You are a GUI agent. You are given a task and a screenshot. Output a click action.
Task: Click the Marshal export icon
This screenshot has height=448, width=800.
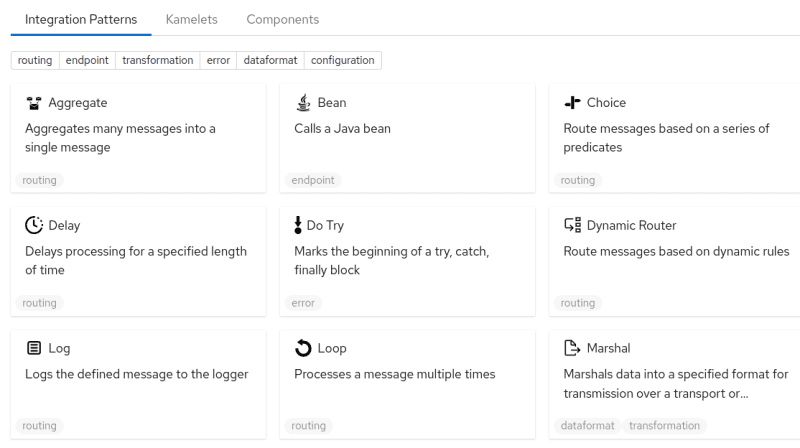[x=572, y=348]
